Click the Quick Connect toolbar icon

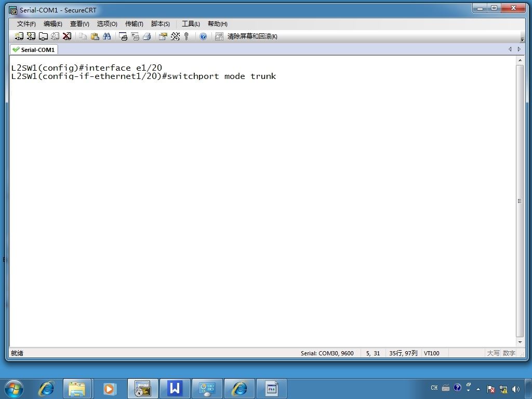click(x=31, y=36)
